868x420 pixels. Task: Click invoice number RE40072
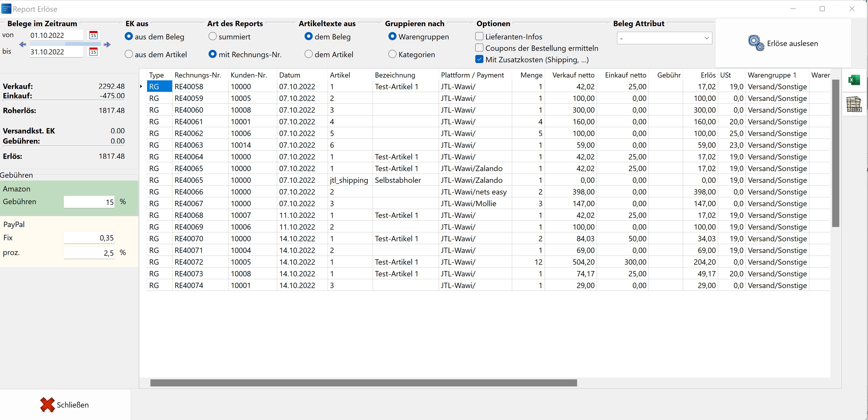pos(200,262)
